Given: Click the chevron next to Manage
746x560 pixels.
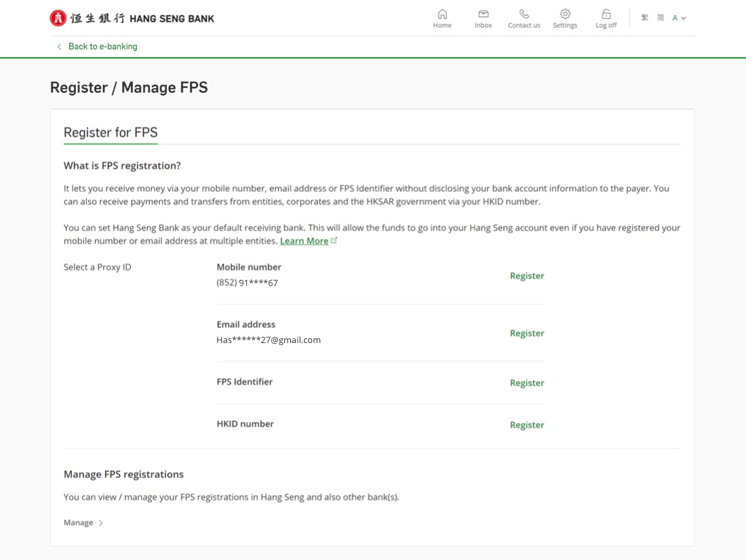Looking at the screenshot, I should [101, 523].
